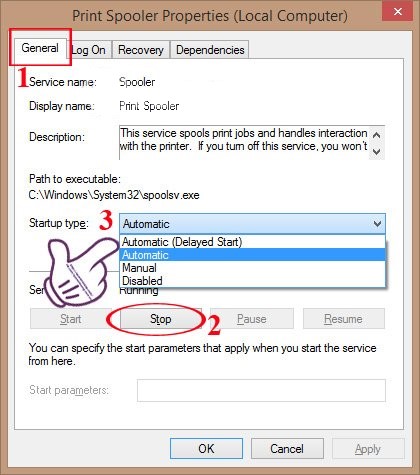Confirm with the OK button

click(x=206, y=449)
